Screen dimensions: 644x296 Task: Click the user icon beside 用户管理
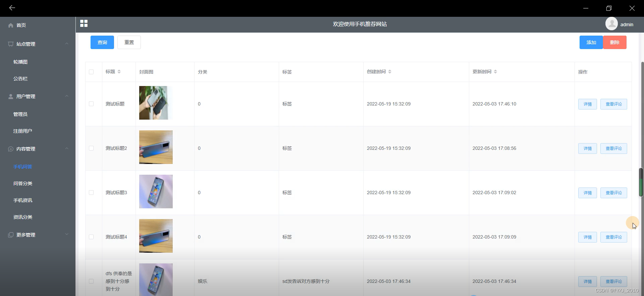pyautogui.click(x=11, y=96)
